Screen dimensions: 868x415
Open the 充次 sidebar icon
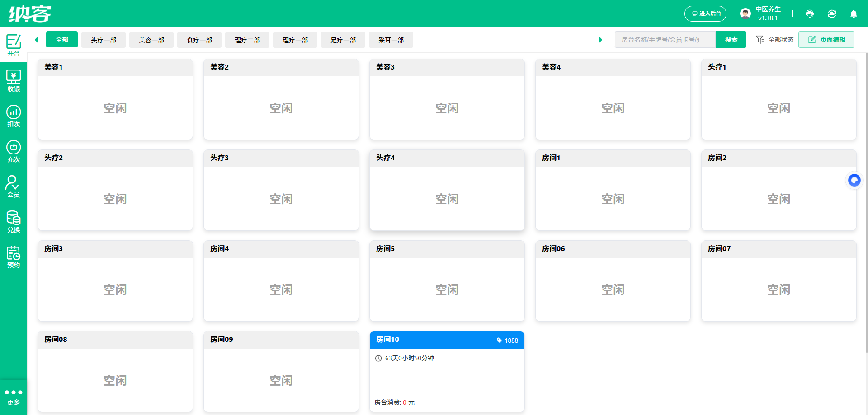click(x=14, y=151)
